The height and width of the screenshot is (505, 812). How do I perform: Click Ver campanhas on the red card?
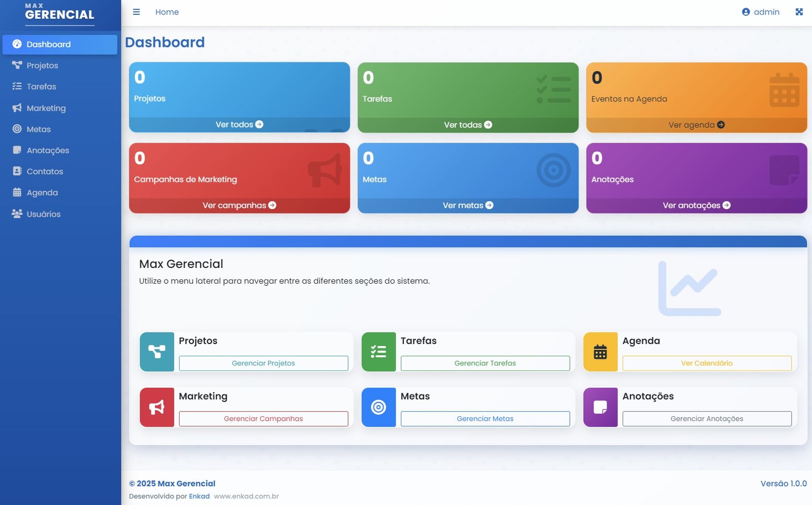pyautogui.click(x=239, y=205)
